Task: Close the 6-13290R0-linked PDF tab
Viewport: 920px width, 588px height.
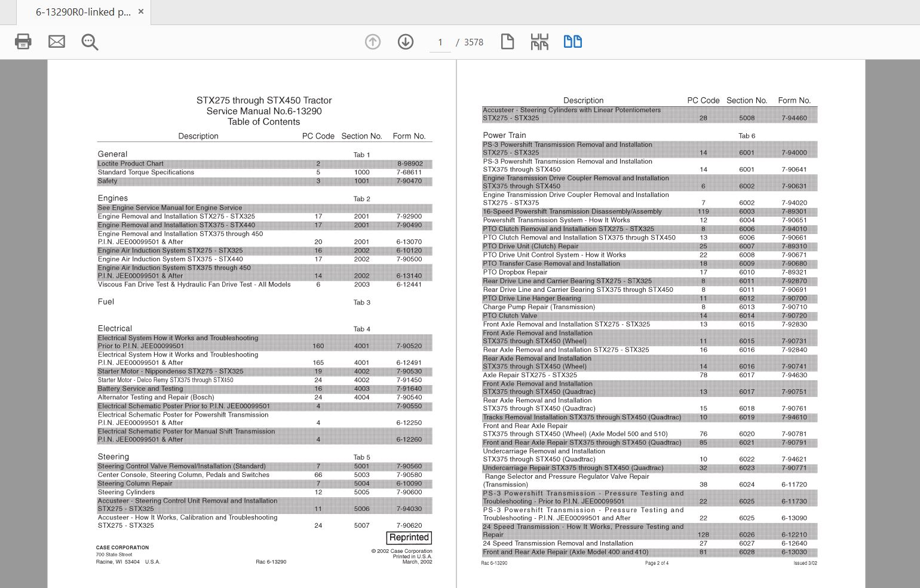Action: pos(141,11)
